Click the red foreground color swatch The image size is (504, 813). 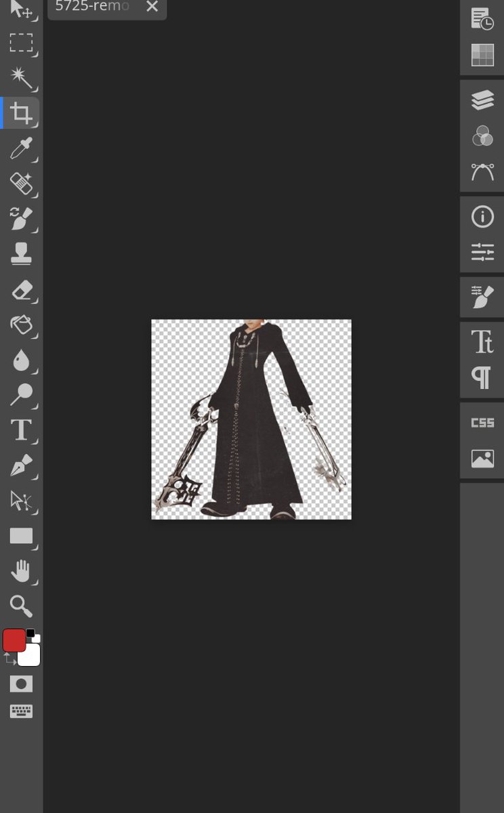[x=14, y=640]
